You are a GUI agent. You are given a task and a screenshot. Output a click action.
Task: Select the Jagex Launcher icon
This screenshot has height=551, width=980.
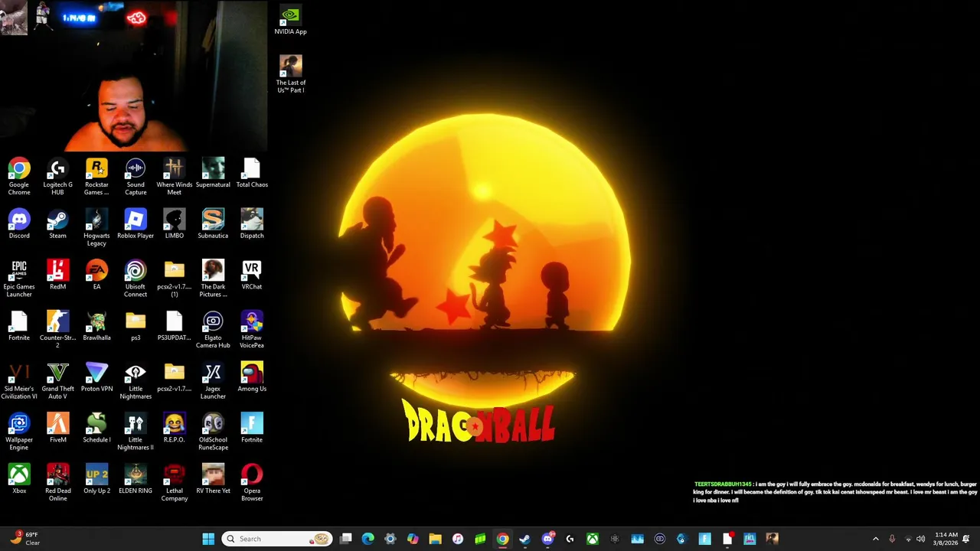click(x=213, y=380)
